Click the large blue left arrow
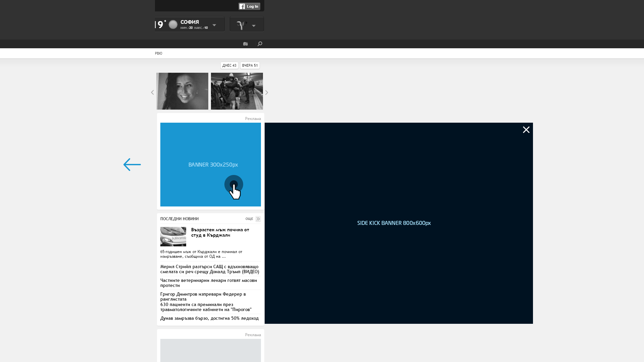 (132, 165)
